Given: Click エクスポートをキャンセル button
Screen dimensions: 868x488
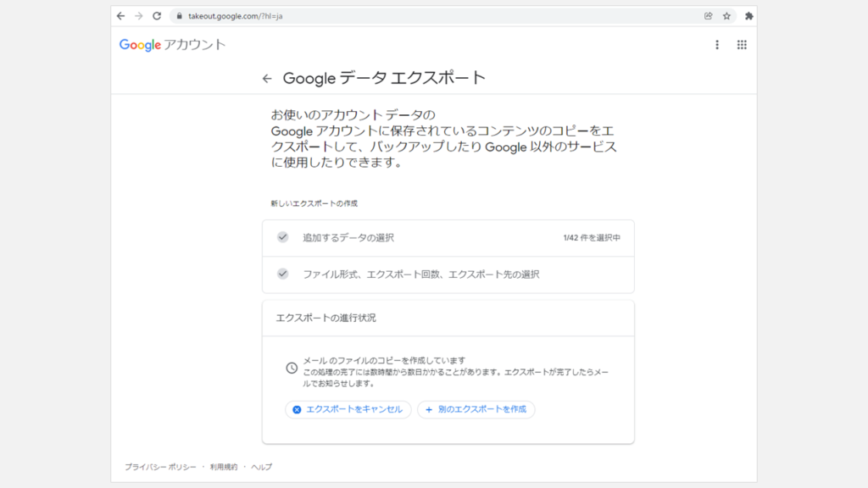Looking at the screenshot, I should 348,409.
